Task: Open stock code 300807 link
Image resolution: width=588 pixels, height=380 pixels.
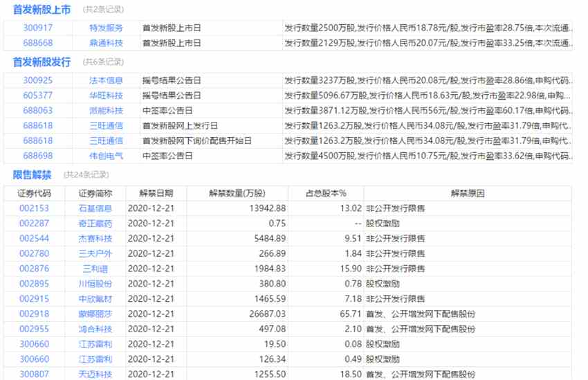Action: pyautogui.click(x=34, y=374)
